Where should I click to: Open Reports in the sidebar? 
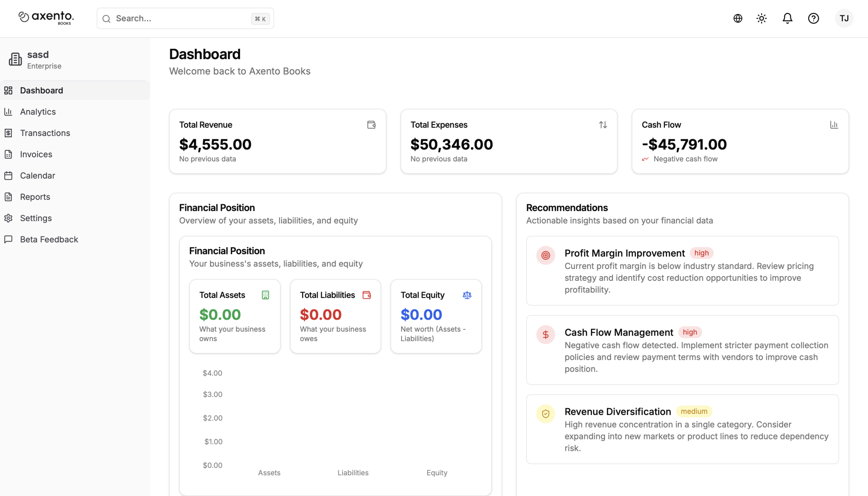pos(75,197)
